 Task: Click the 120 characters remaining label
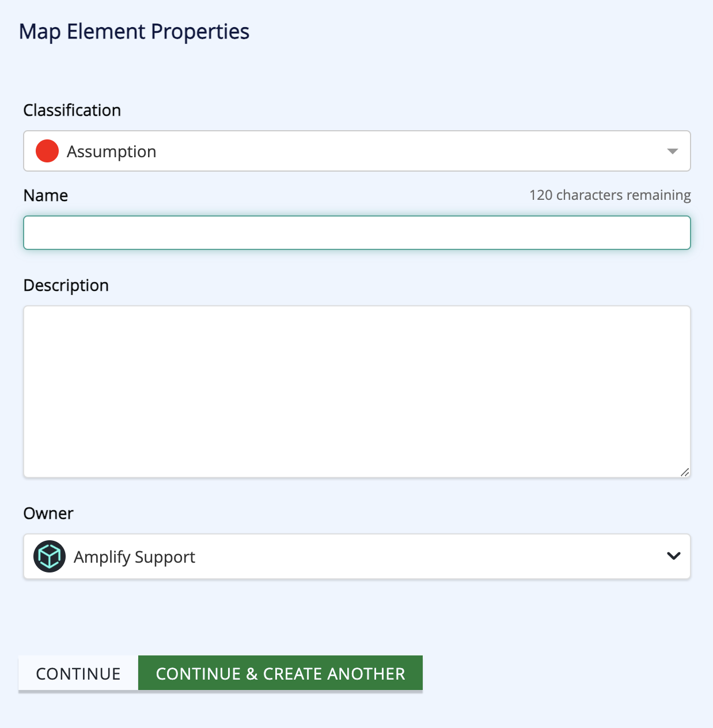click(609, 195)
